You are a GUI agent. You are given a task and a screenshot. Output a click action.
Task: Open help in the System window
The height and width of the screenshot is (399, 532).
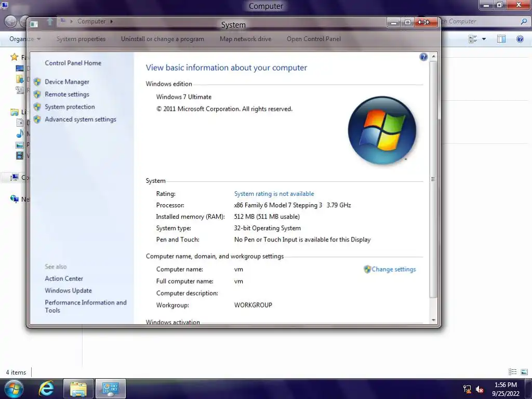pos(423,57)
